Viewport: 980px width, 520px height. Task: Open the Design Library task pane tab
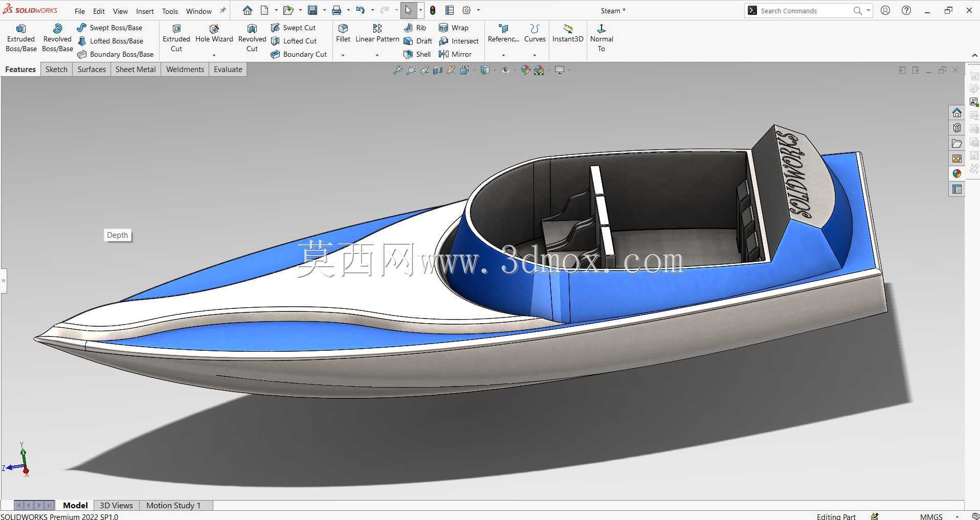[x=957, y=128]
